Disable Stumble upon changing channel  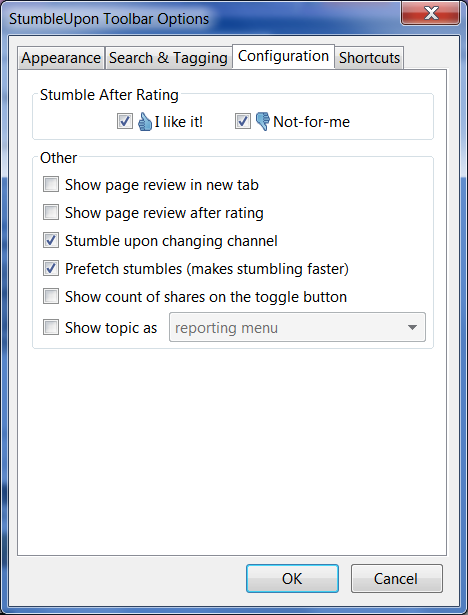coord(51,240)
